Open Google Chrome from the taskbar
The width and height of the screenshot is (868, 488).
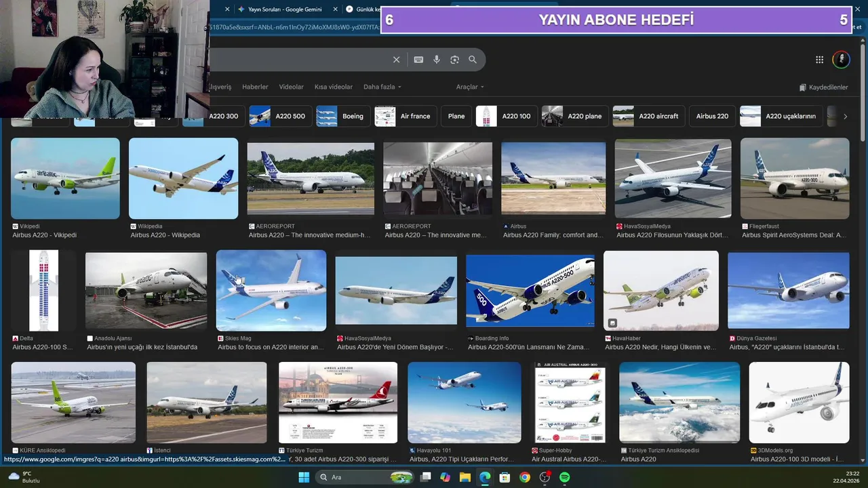[524, 477]
